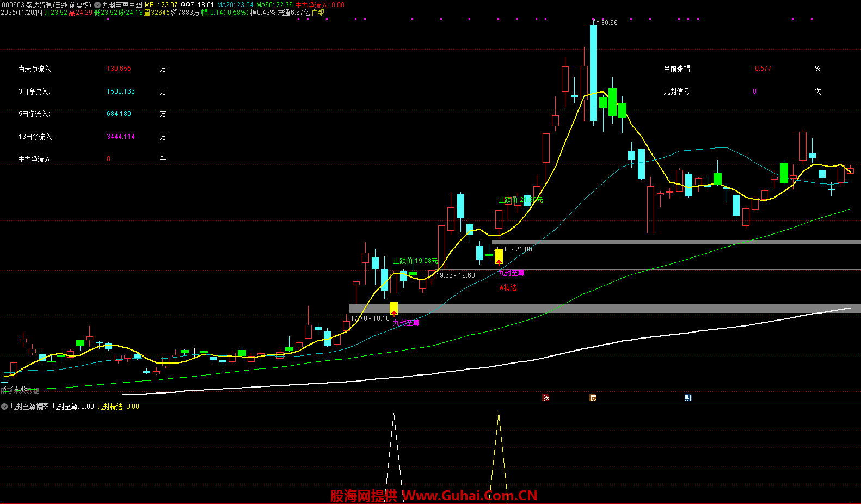861x504 pixels.
Task: Click the red 涨 event marker icon
Action: coord(545,398)
